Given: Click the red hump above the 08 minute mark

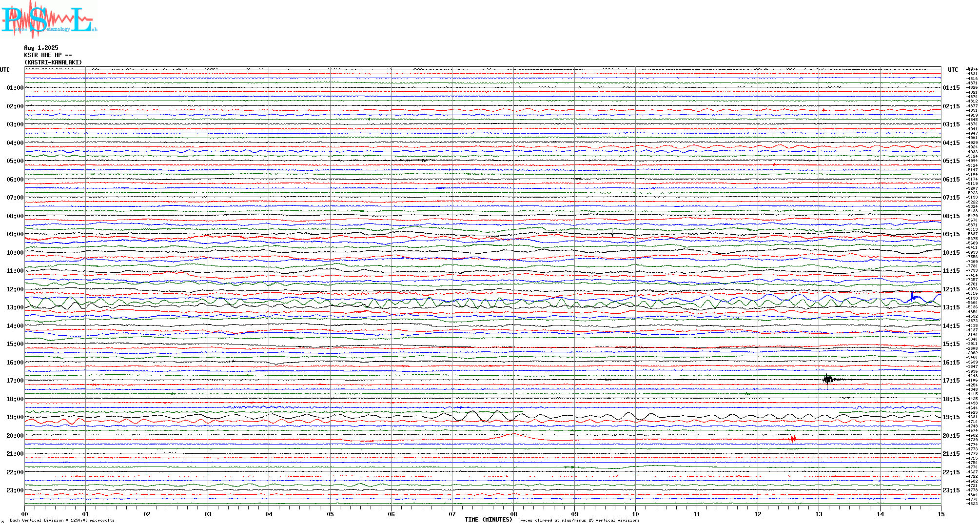Looking at the screenshot, I should (513, 436).
